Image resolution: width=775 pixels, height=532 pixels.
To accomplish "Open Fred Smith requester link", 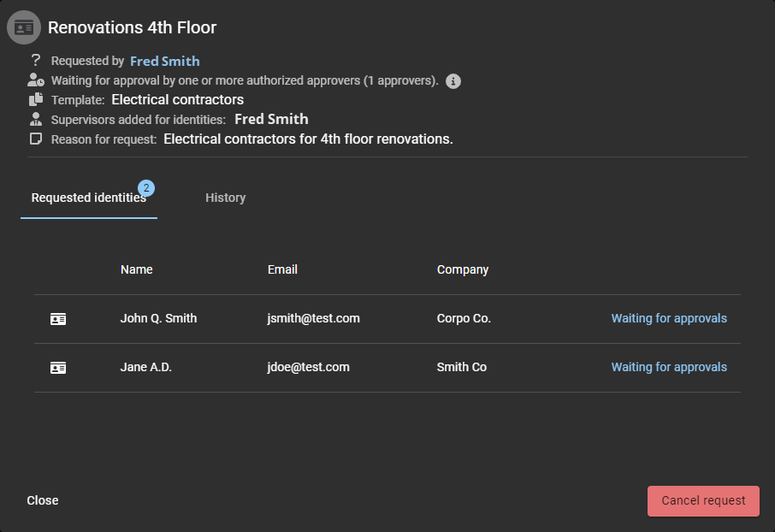I will [164, 61].
